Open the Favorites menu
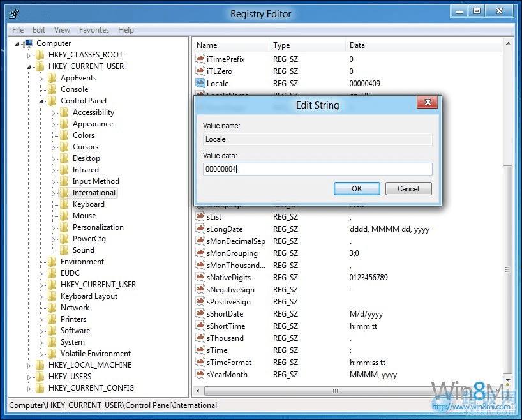The height and width of the screenshot is (420, 522). [94, 29]
